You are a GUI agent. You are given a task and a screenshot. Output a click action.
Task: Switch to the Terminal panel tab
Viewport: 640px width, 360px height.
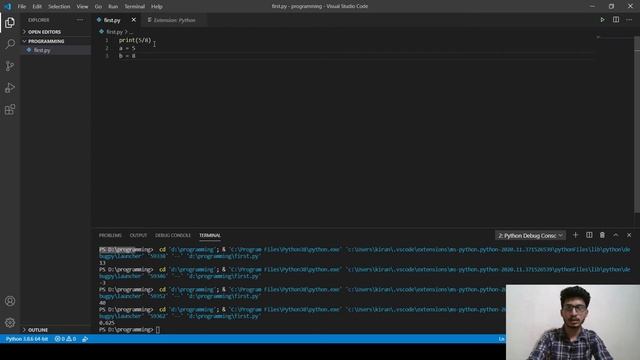pyautogui.click(x=210, y=236)
